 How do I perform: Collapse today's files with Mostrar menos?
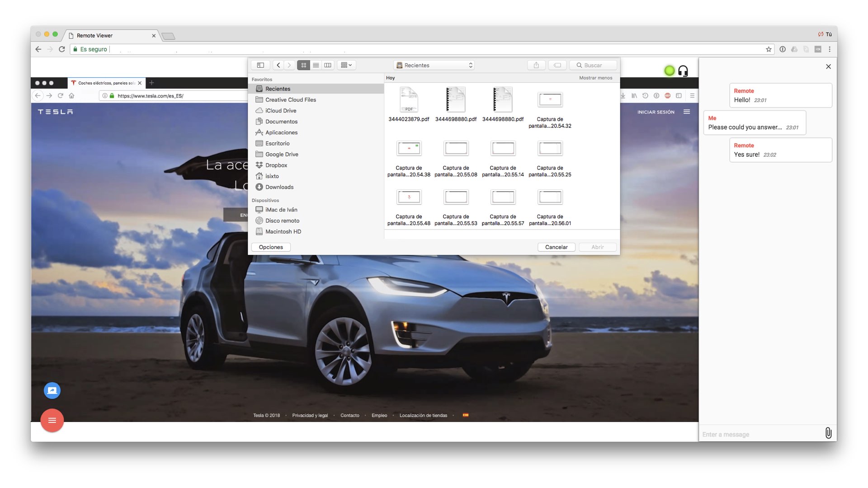pyautogui.click(x=595, y=78)
